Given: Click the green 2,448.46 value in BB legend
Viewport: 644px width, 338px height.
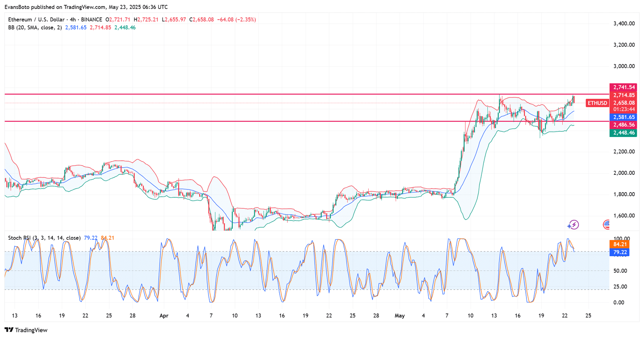Looking at the screenshot, I should [125, 27].
